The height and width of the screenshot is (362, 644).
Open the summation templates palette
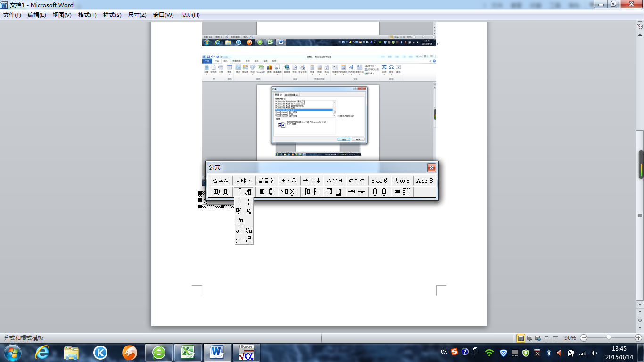(289, 192)
